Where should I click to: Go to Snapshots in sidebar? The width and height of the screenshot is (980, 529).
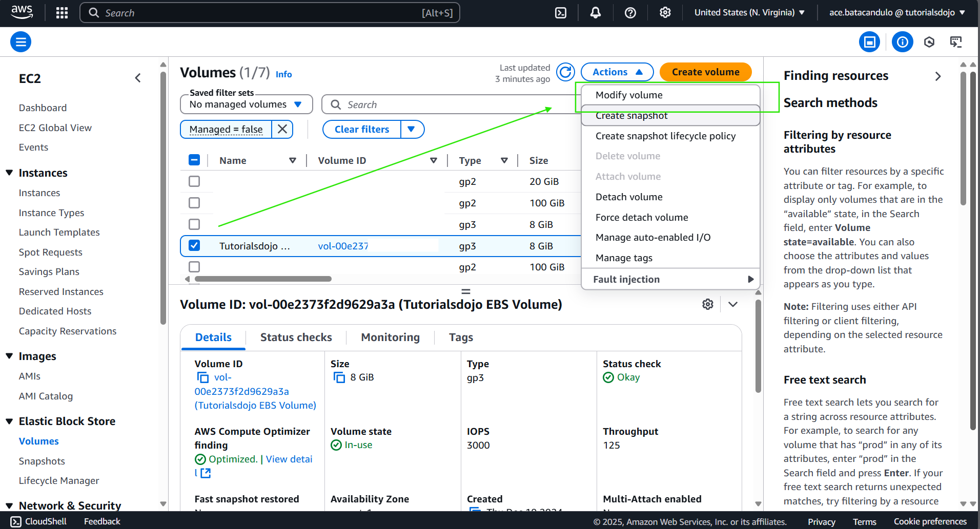click(42, 461)
